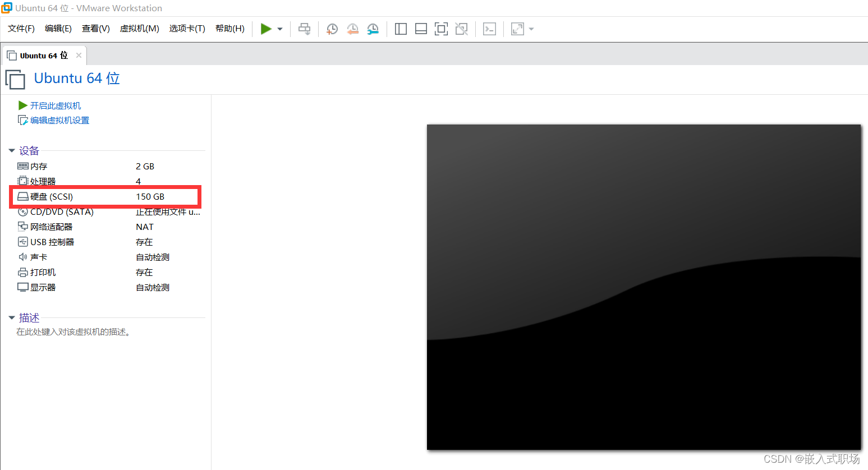The width and height of the screenshot is (868, 470).
Task: Enter full screen mode icon
Action: pos(441,29)
